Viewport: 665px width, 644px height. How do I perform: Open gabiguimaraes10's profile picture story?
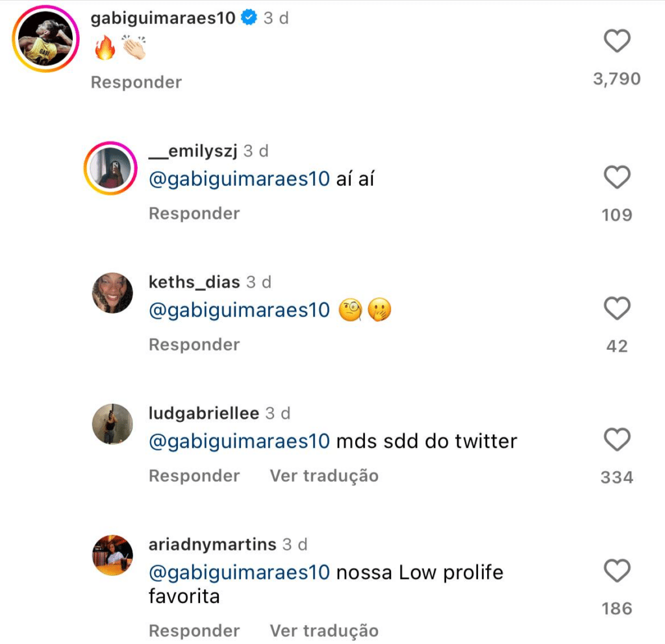click(45, 39)
